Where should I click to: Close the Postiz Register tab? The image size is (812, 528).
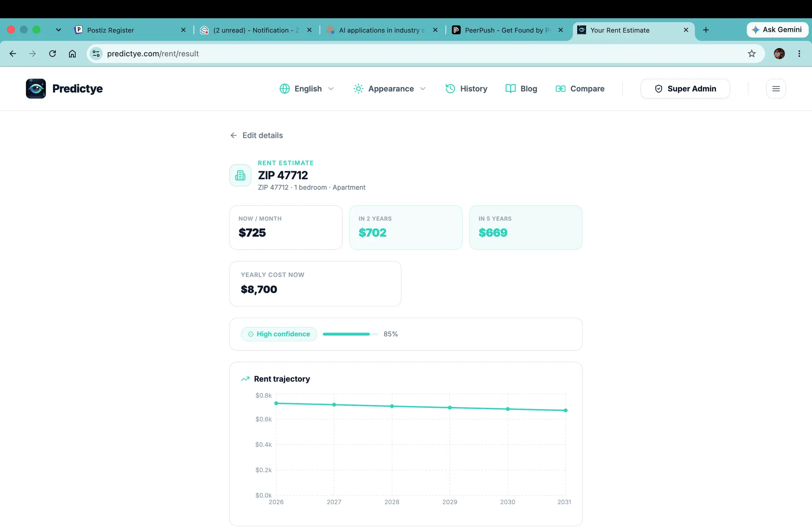[x=183, y=30]
